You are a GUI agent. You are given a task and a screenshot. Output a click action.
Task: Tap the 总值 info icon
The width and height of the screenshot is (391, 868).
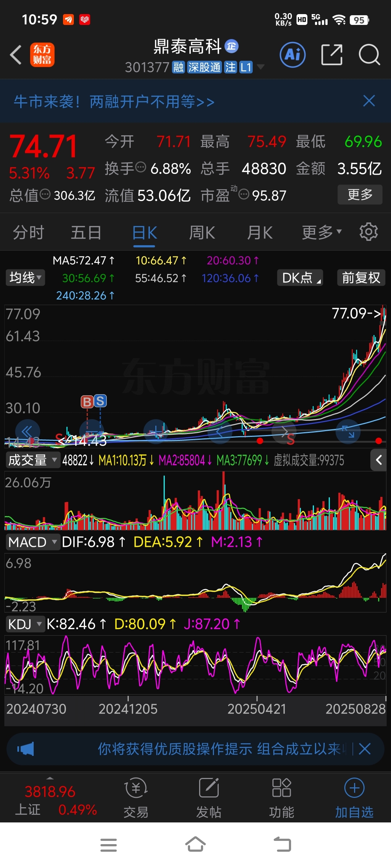45,195
